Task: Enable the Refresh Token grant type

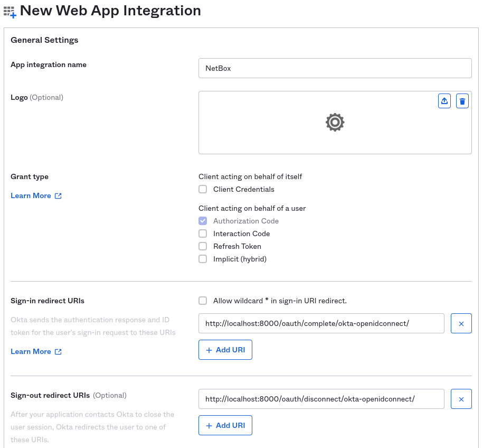Action: click(203, 246)
